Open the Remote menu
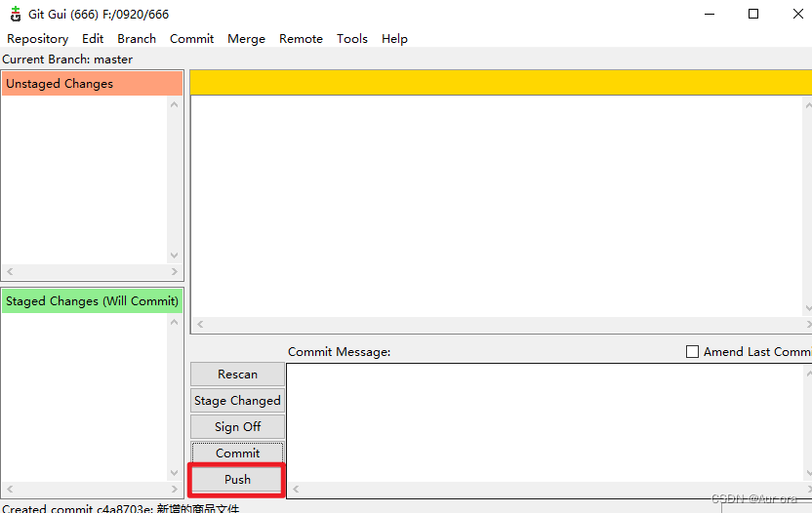This screenshot has width=812, height=513. (301, 39)
